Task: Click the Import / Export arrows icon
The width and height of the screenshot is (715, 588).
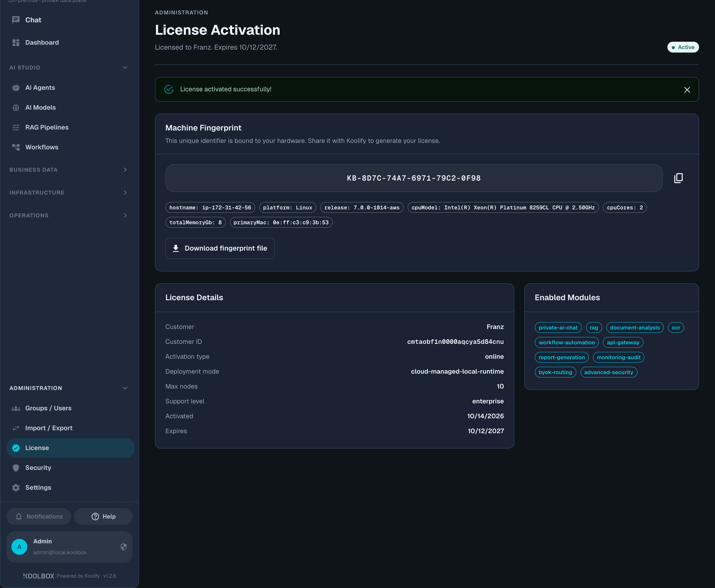Action: (x=16, y=428)
